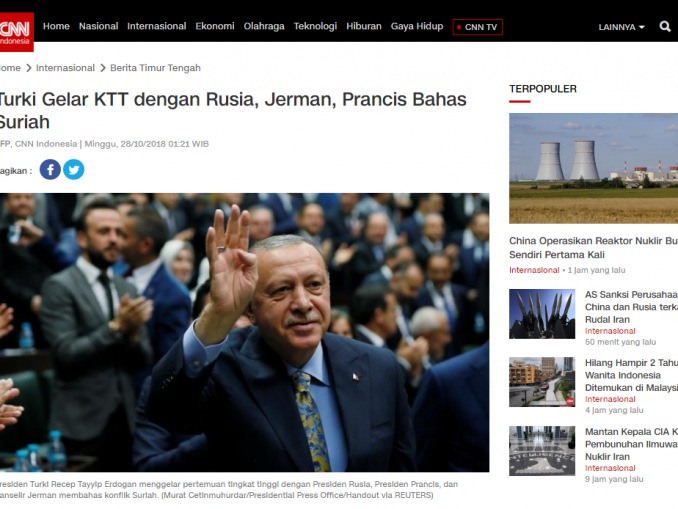Share article on Twitter
The height and width of the screenshot is (509, 678).
74,170
